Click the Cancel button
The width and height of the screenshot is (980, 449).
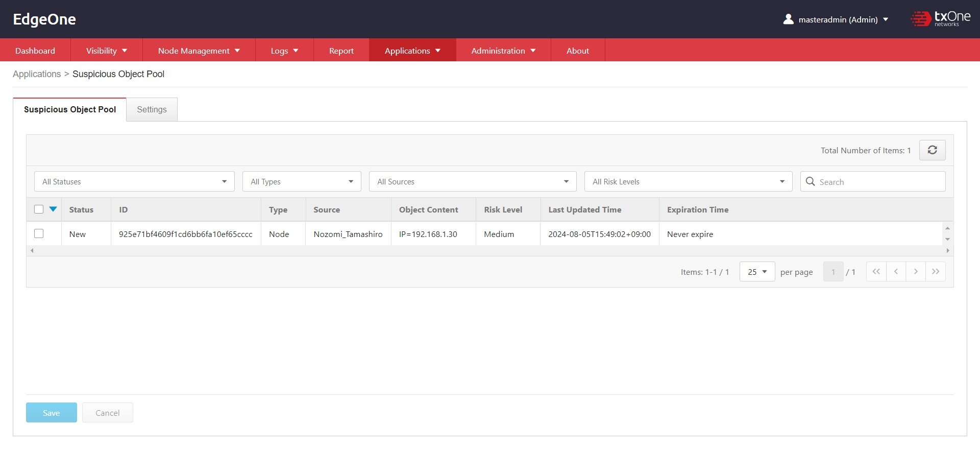(108, 413)
